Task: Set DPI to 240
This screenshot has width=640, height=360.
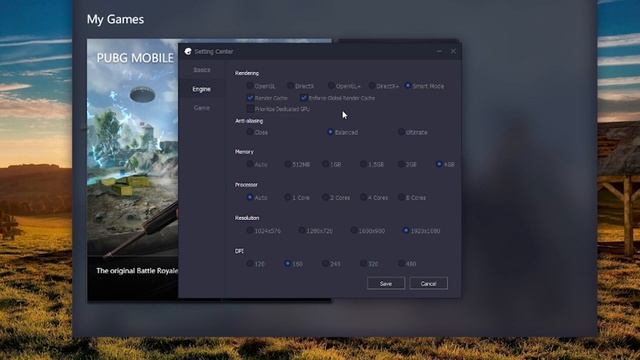Action: [325, 264]
